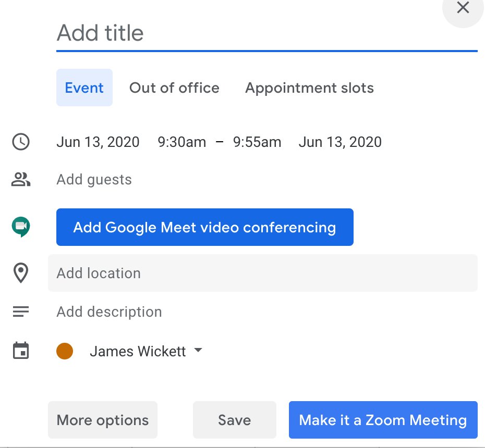Click the Google Meet camera icon
The width and height of the screenshot is (485, 448).
click(21, 227)
